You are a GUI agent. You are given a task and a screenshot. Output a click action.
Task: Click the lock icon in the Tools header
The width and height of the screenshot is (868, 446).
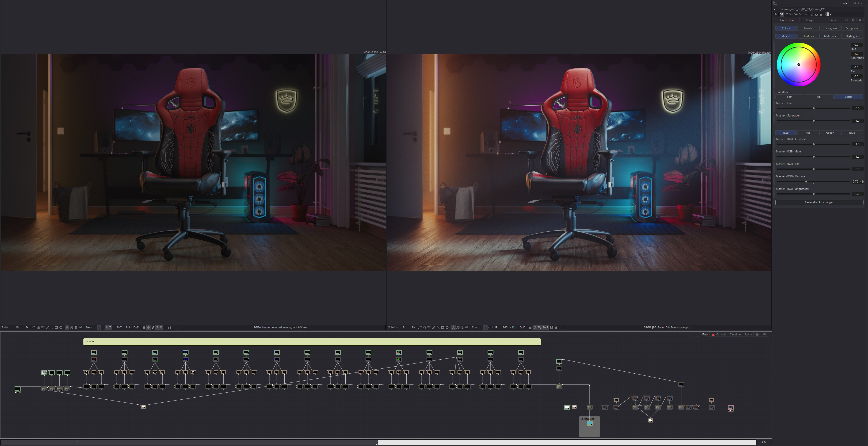point(816,14)
